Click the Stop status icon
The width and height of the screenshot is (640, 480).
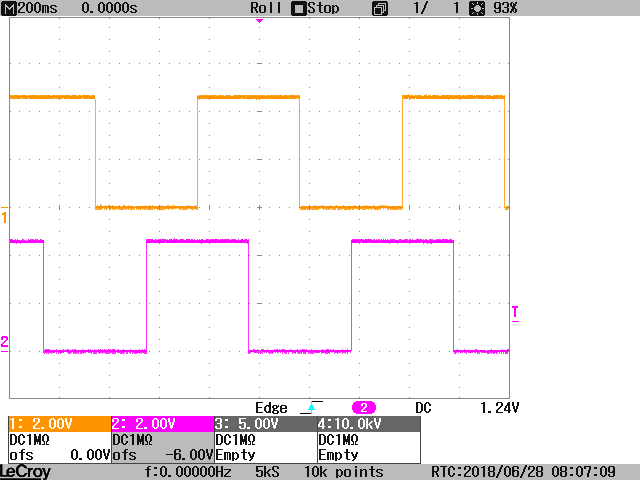298,9
